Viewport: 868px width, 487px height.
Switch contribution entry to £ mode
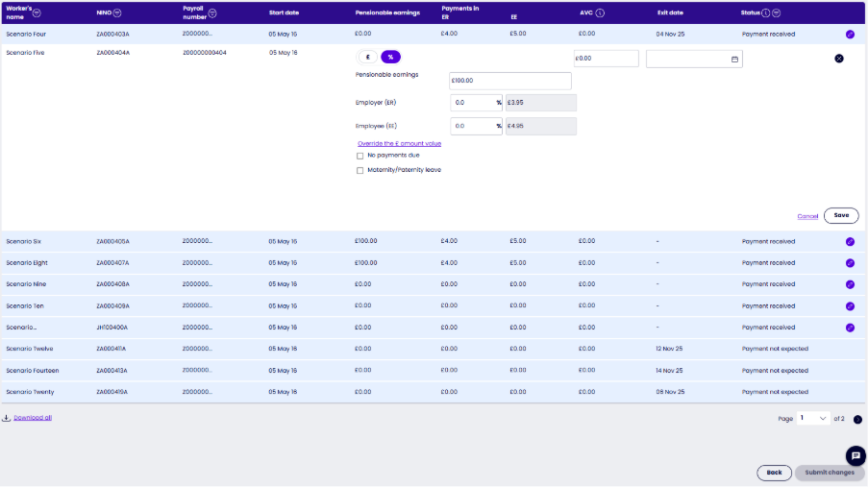pos(366,57)
